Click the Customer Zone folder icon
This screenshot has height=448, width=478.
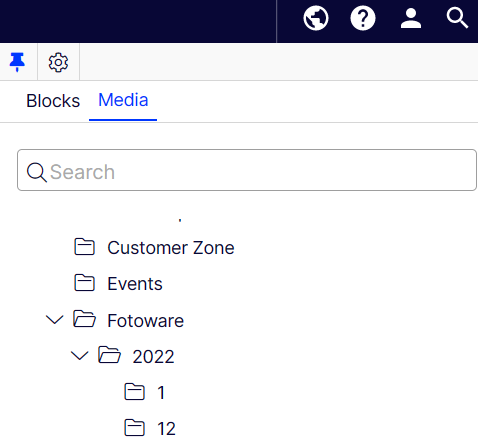click(x=84, y=247)
